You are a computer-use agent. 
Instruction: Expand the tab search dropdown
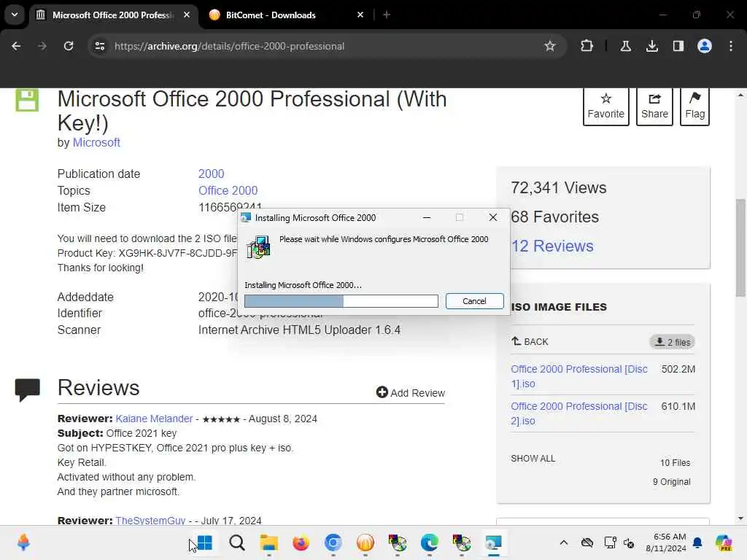(x=15, y=15)
